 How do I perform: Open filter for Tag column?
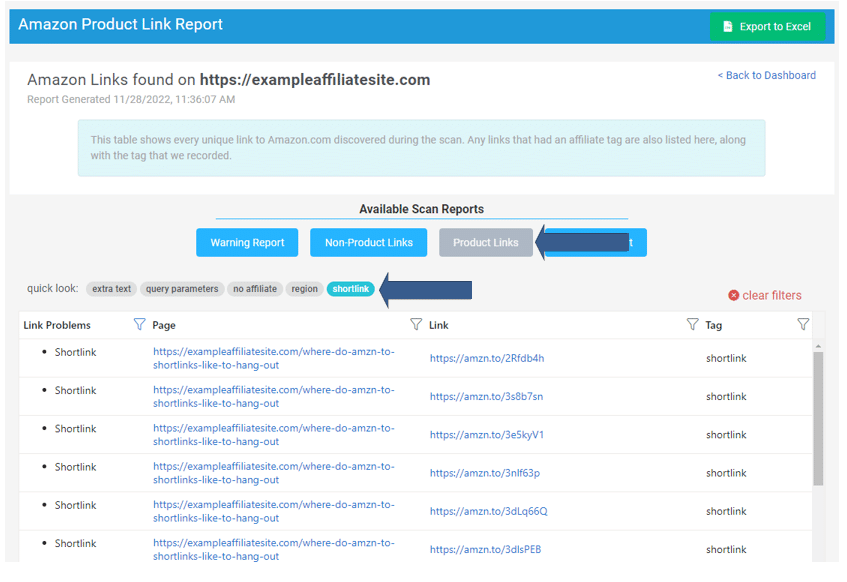click(803, 324)
